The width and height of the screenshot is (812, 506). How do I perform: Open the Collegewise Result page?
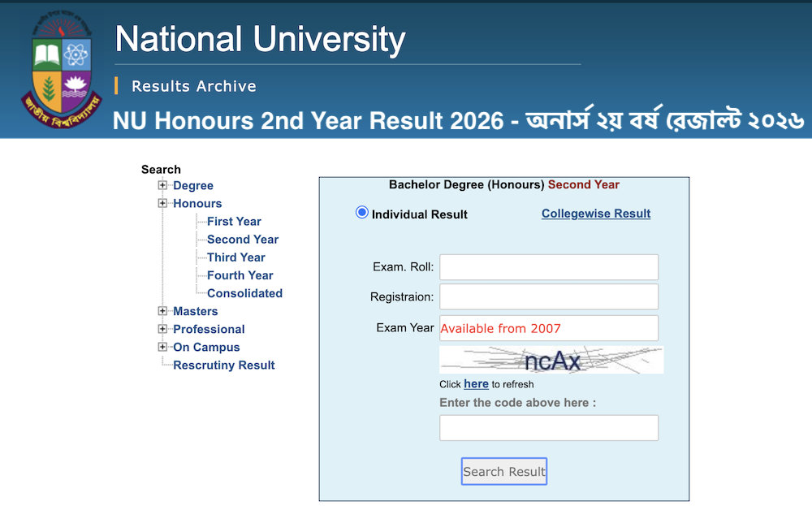(x=595, y=213)
